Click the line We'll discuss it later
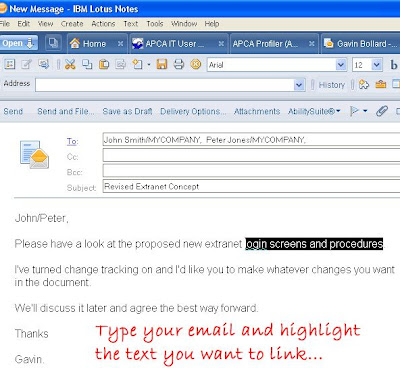The width and height of the screenshot is (400, 368). [136, 308]
